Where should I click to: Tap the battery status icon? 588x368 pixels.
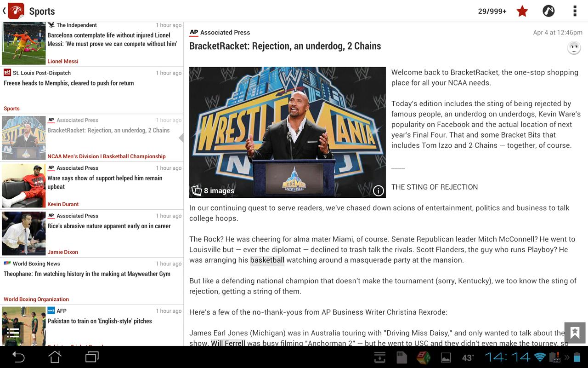tap(577, 357)
